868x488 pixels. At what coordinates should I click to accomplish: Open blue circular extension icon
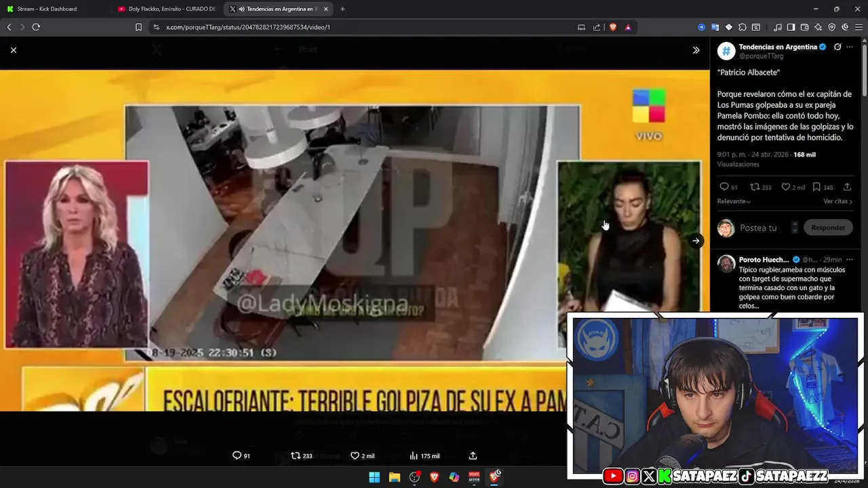click(x=702, y=27)
